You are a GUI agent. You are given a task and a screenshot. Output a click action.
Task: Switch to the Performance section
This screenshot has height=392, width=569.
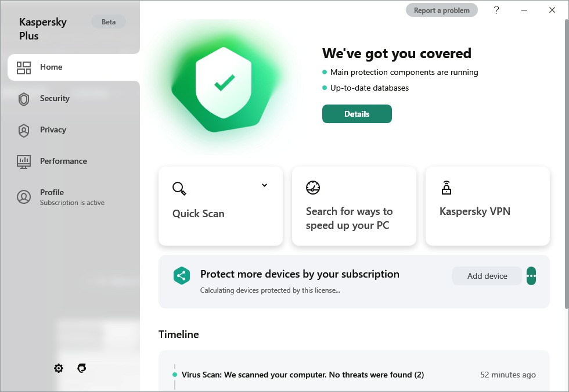63,161
